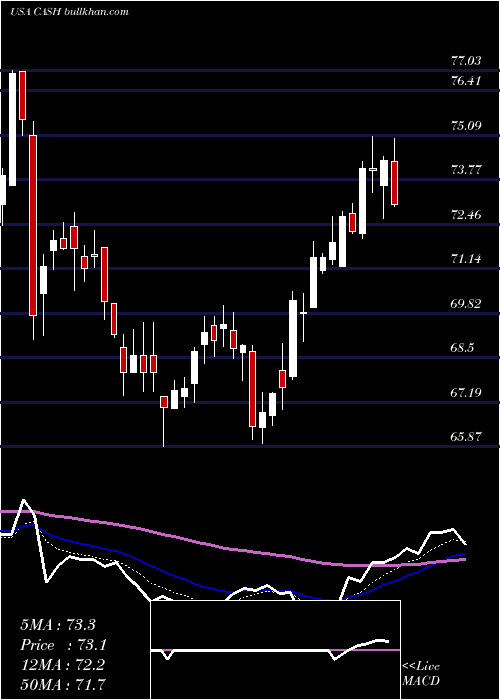Select the 77.03 price level label
The image size is (500, 700).
[x=466, y=60]
